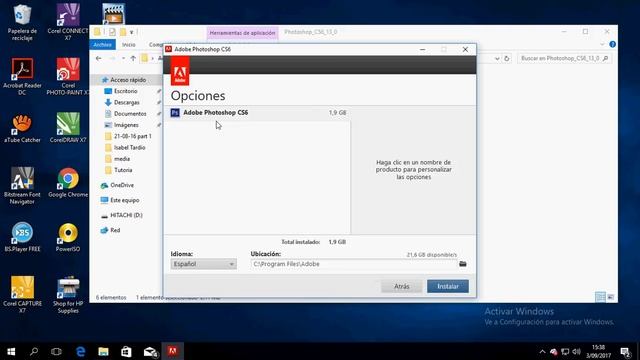Open PowerISO desktop shortcut

coord(68,237)
